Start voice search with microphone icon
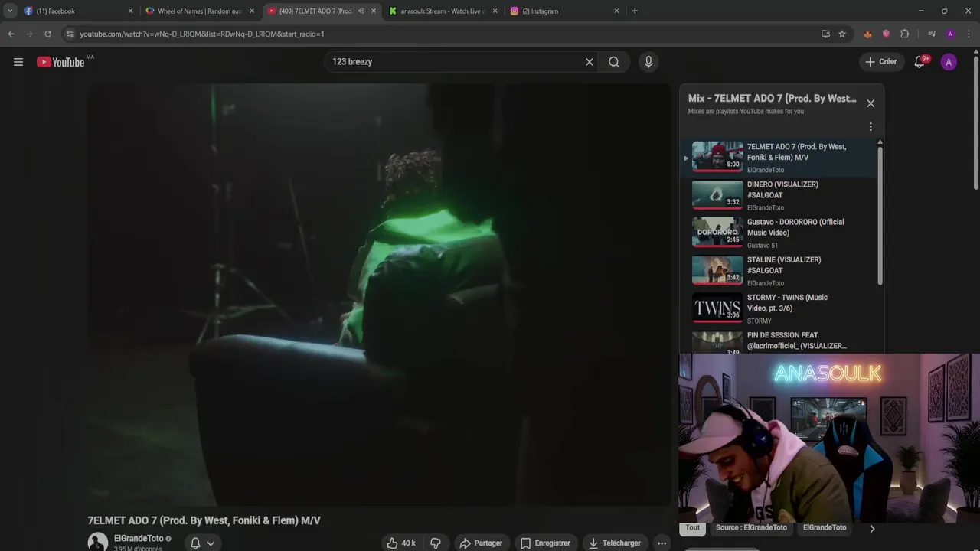This screenshot has width=980, height=551. click(648, 62)
